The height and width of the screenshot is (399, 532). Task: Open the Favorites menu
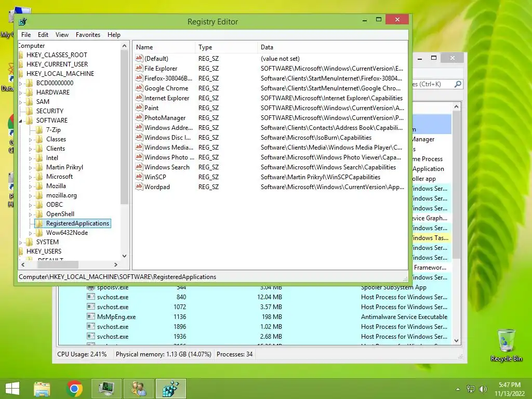[x=88, y=35]
